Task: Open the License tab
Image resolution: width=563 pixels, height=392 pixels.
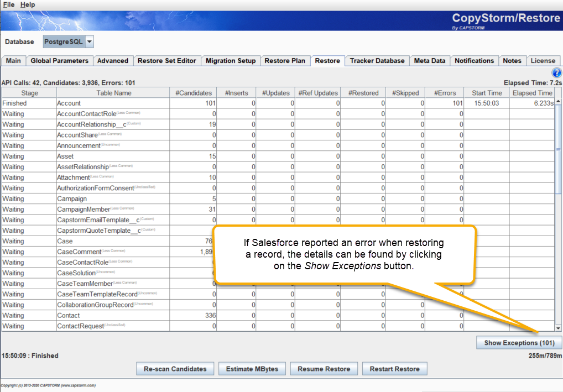Action: click(543, 61)
